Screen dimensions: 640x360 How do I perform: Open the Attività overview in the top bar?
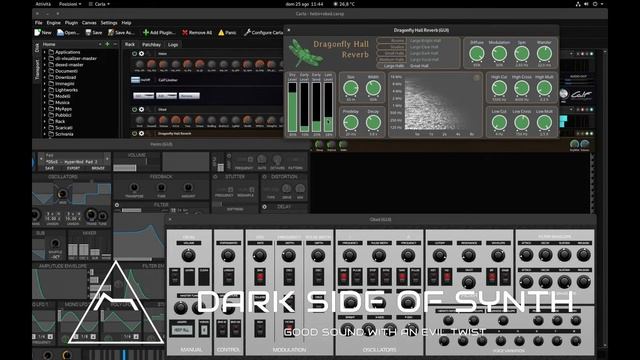tap(43, 4)
